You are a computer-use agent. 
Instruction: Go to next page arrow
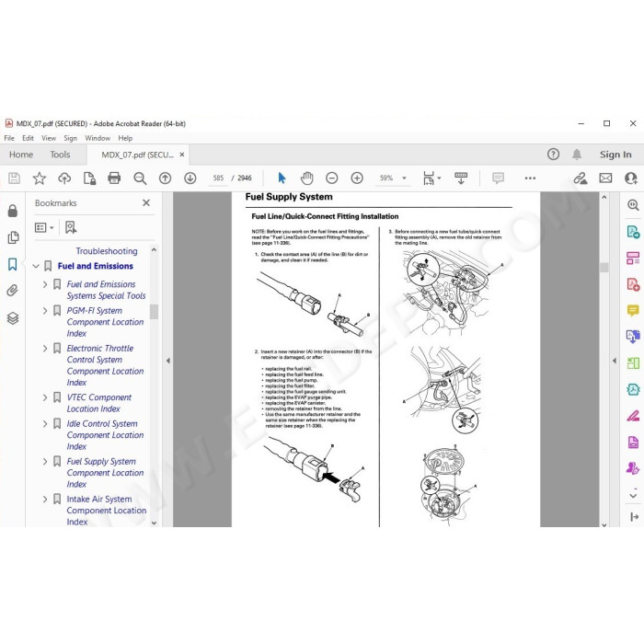(190, 178)
